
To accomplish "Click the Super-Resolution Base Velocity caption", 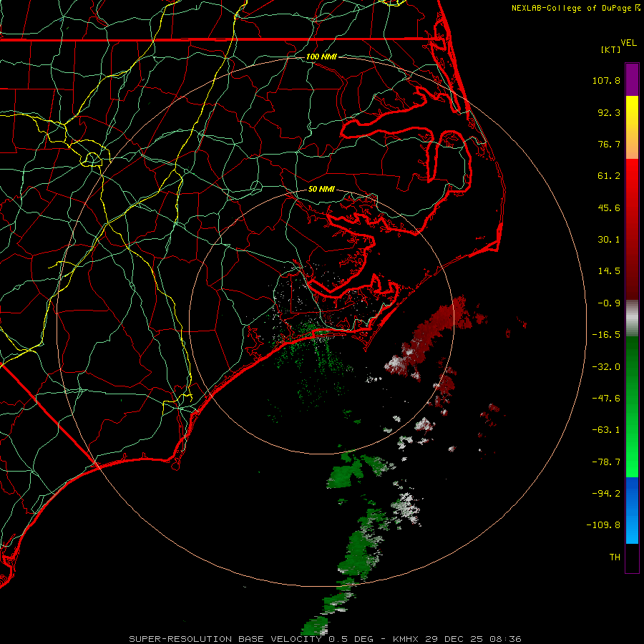I will [325, 639].
